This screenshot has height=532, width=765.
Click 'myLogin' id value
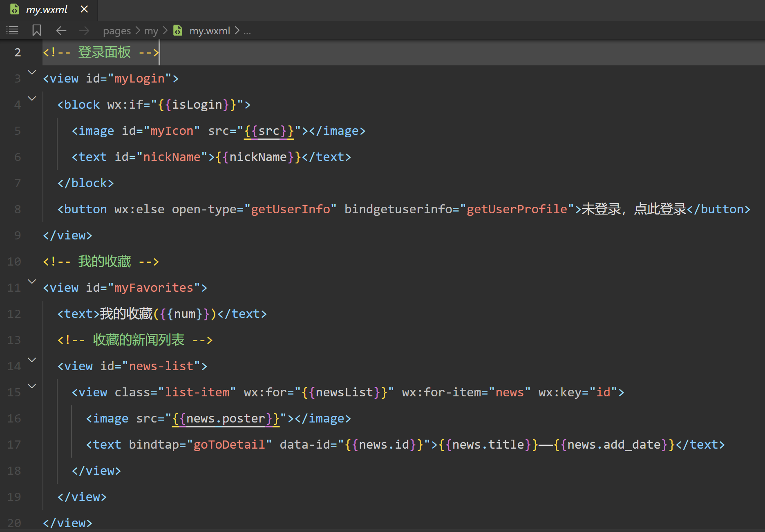click(139, 78)
